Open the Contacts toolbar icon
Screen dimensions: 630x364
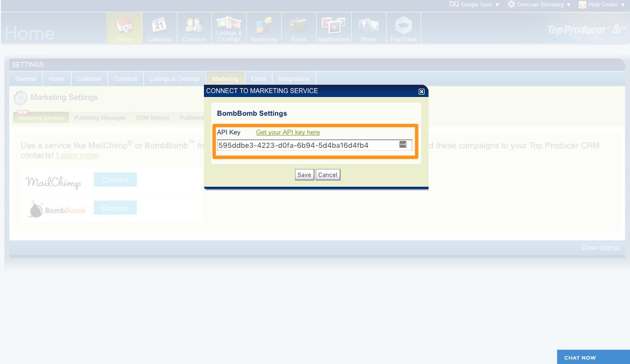[194, 29]
